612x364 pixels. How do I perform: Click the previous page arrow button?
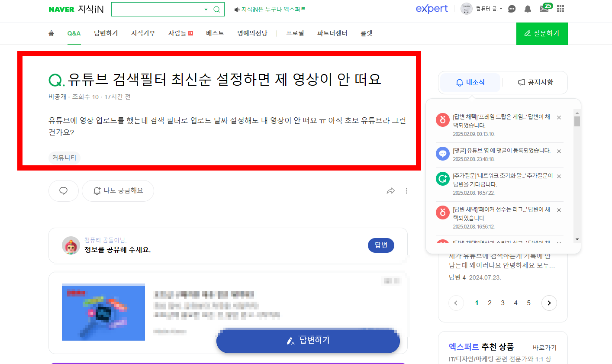[456, 303]
